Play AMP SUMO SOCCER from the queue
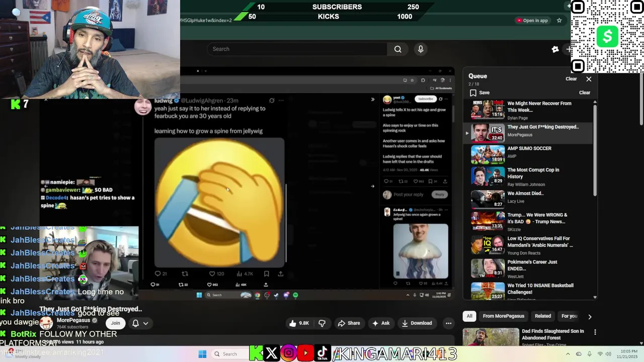This screenshot has height=362, width=644. coord(528,154)
